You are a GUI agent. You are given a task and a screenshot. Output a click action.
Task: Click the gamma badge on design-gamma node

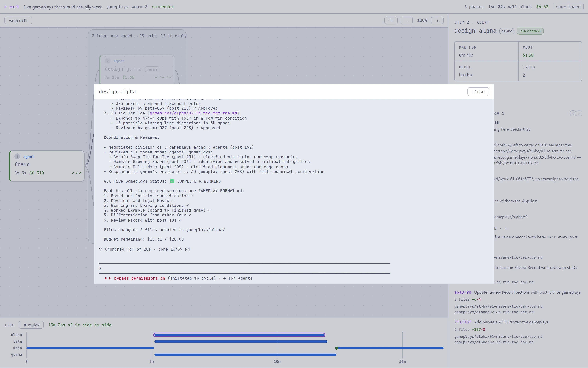coord(152,69)
